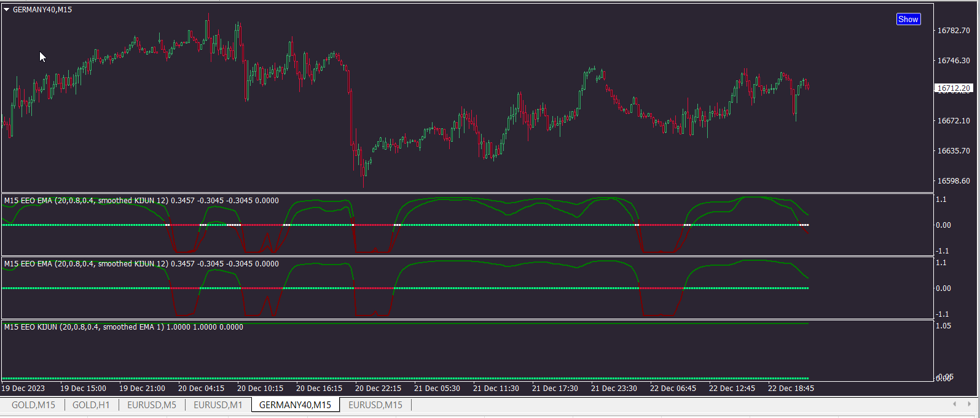Click the 1.05 scale value in KIJUN panel
This screenshot has height=418, width=980.
coord(943,325)
